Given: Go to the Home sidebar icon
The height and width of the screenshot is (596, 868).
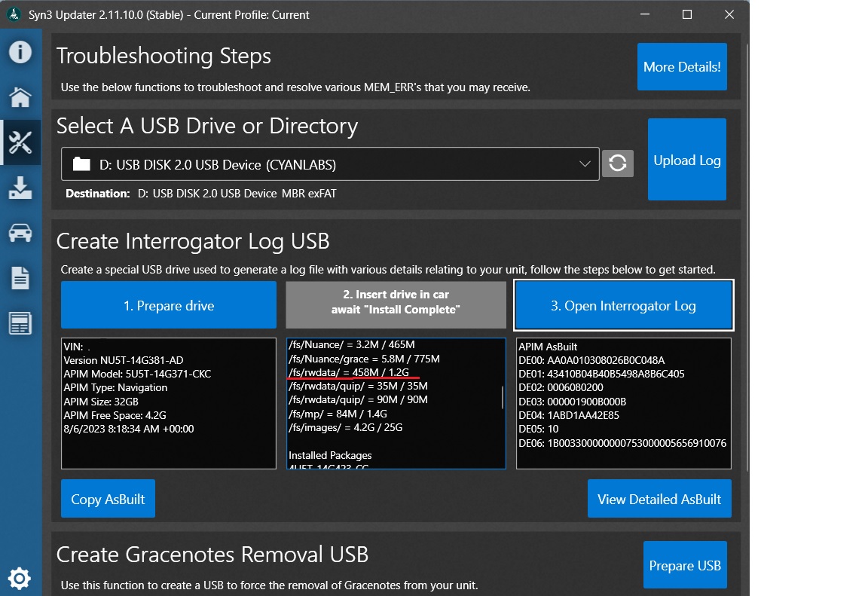Looking at the screenshot, I should [x=20, y=97].
